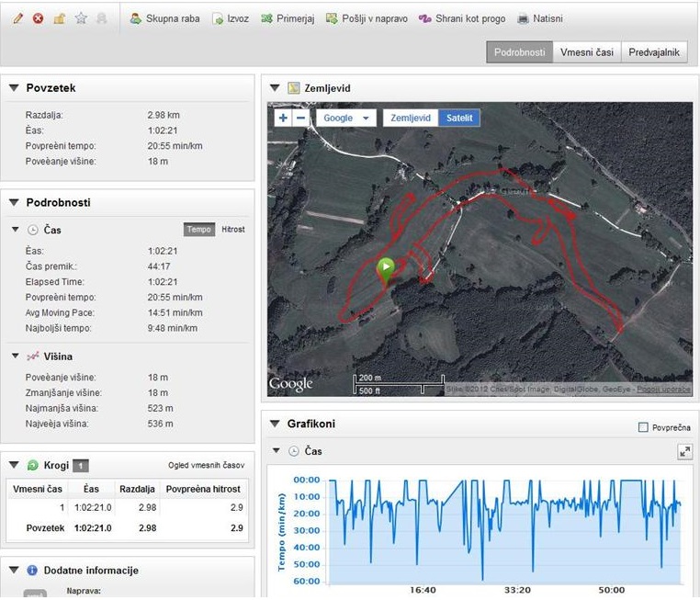Collapse the Višina subsection

tap(16, 357)
